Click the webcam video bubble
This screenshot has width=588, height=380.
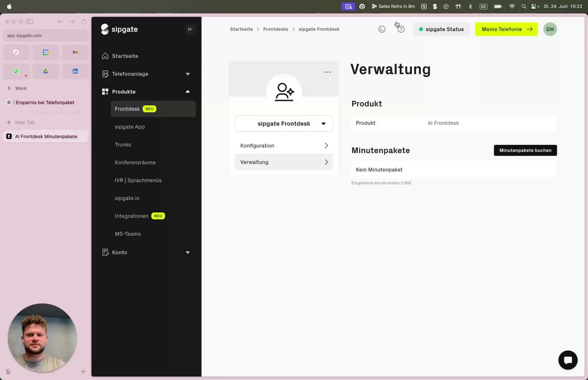(42, 338)
